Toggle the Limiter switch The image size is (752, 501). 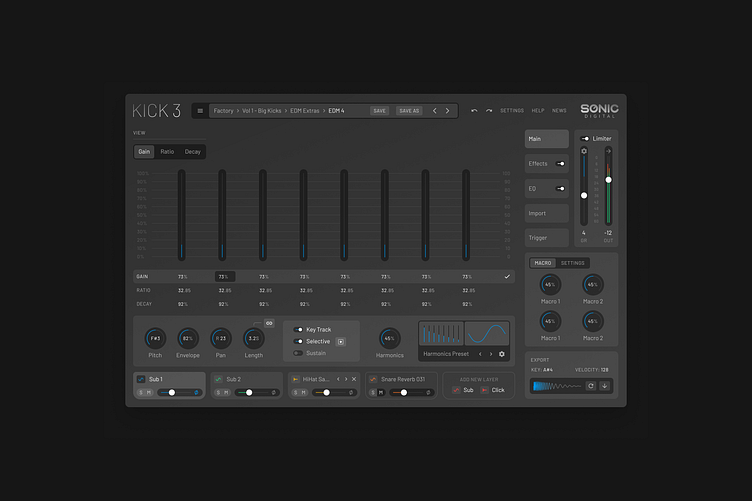click(x=585, y=139)
